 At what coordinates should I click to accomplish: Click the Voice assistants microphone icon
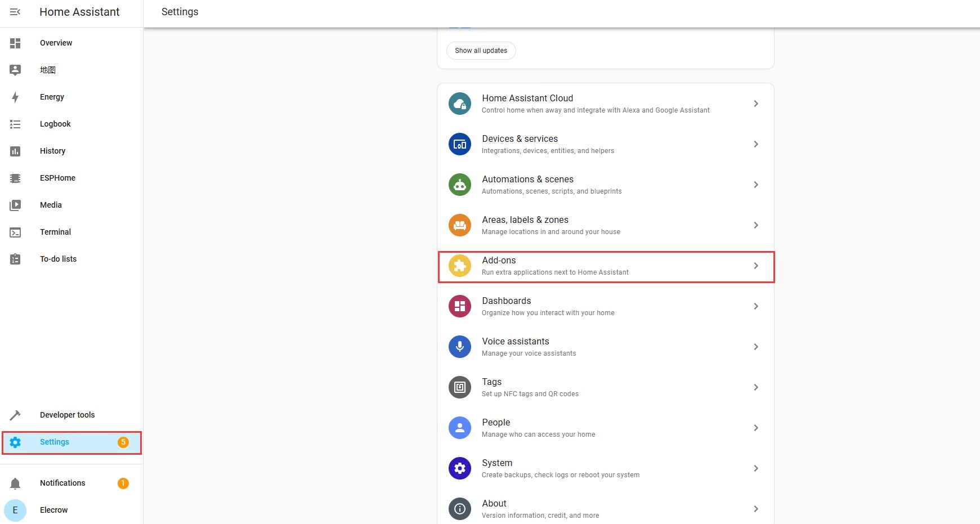tap(460, 347)
